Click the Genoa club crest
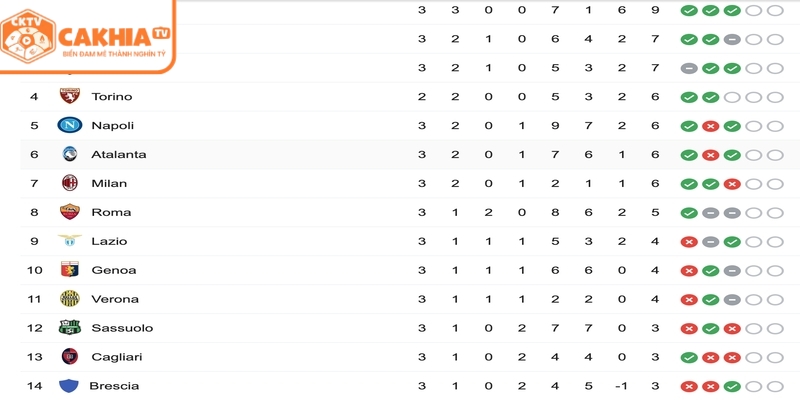 tap(69, 270)
